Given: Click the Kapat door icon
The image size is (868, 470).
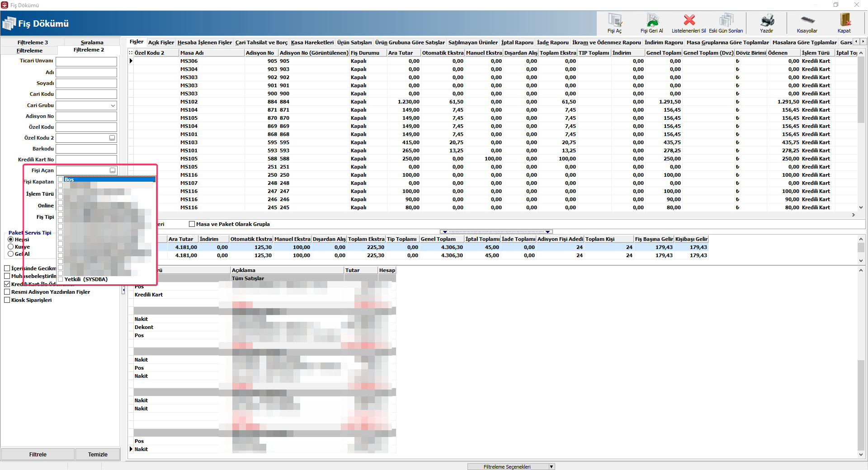Looking at the screenshot, I should click(844, 21).
